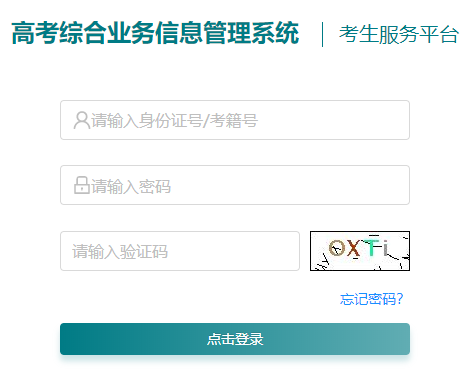Screen dimensions: 475x388
Task: Focus the 请输入密码 password field
Action: pyautogui.click(x=235, y=185)
